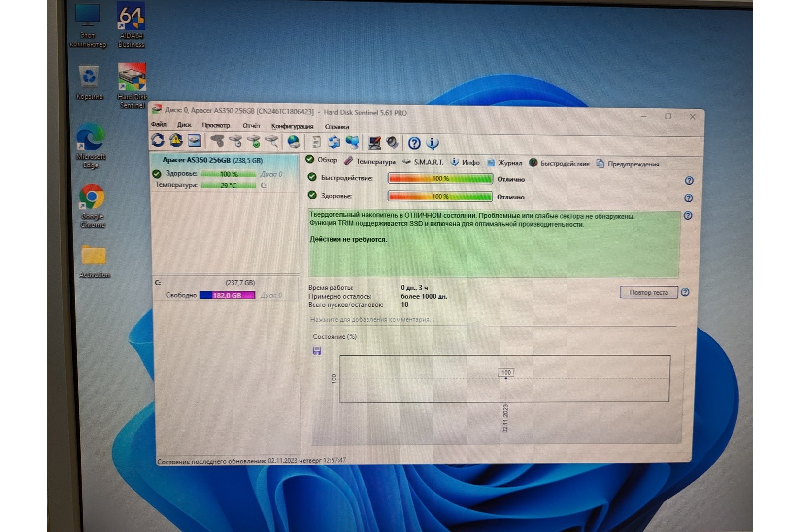
Task: Click the disk-with-magnifier toolbar icon
Action: coord(271,142)
